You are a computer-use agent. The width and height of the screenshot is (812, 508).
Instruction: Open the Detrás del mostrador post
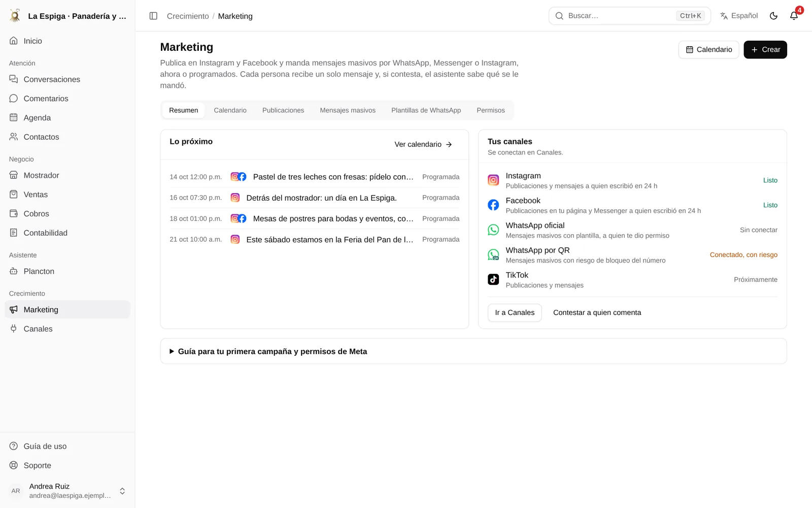click(x=315, y=198)
